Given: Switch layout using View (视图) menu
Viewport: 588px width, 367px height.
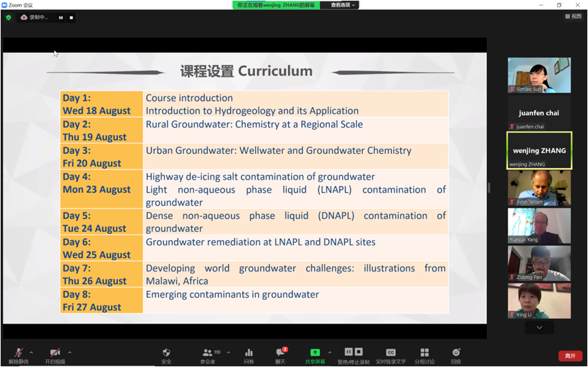Looking at the screenshot, I should (x=572, y=17).
